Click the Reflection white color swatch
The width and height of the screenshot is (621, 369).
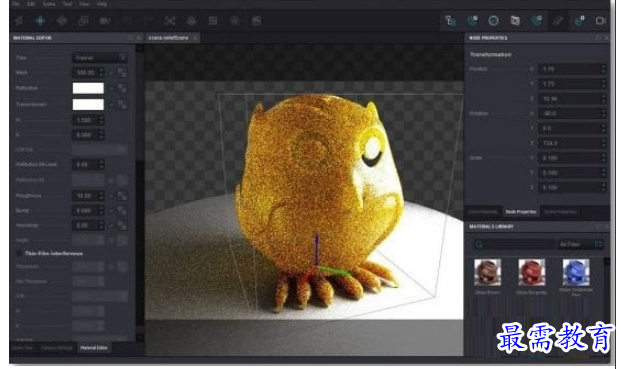click(88, 88)
